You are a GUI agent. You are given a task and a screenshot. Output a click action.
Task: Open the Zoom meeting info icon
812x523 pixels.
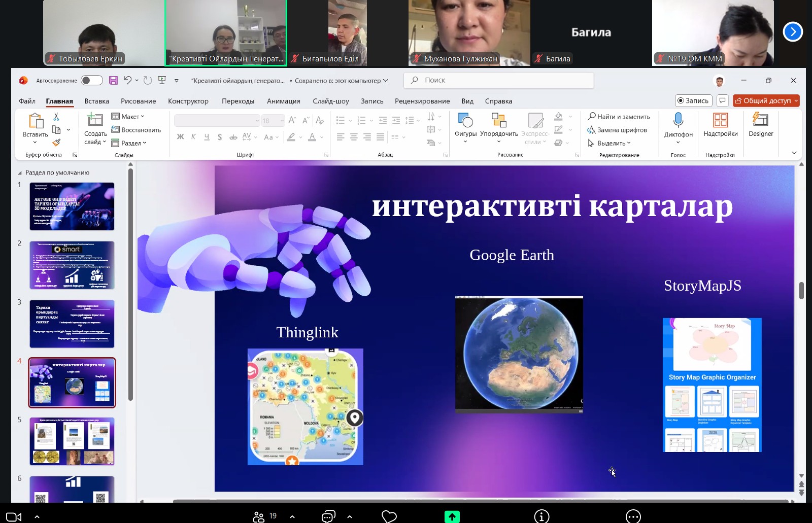click(x=542, y=516)
